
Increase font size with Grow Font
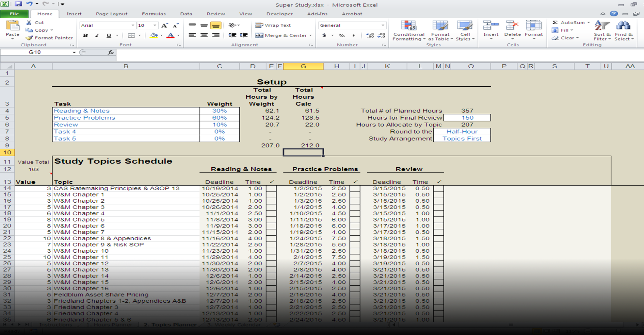click(165, 25)
